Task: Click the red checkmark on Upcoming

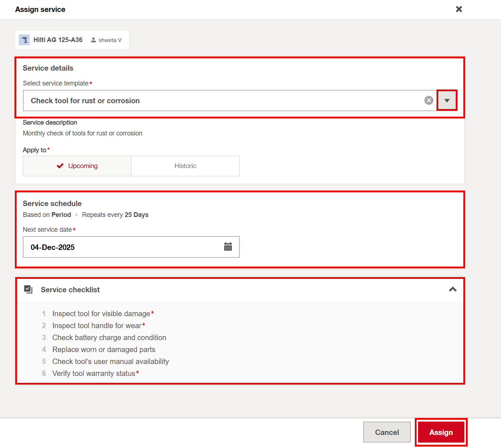Action: coord(60,166)
